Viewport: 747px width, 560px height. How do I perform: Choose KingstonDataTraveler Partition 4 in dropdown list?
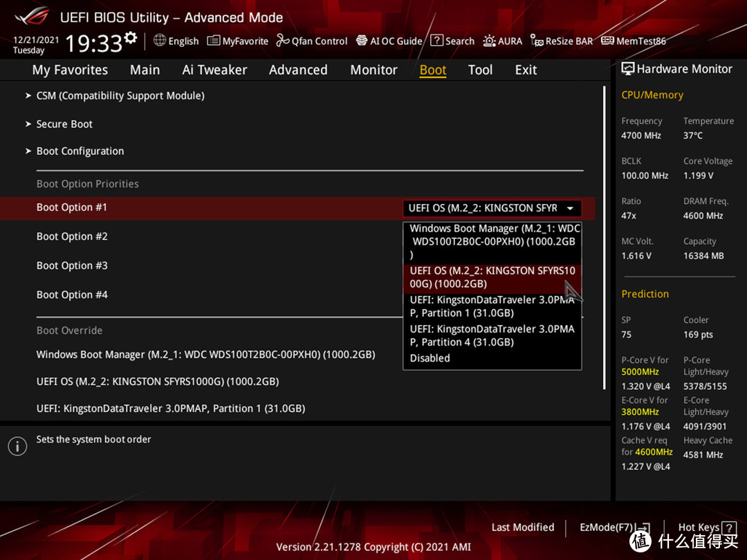point(492,335)
